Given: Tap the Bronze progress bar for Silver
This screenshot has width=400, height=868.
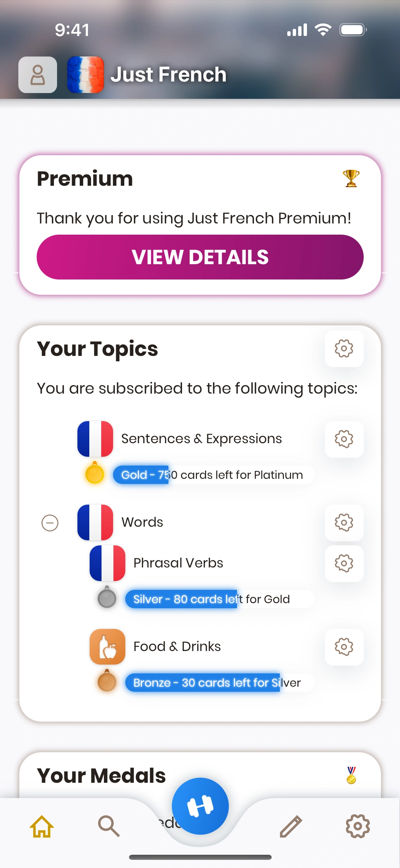Looking at the screenshot, I should point(219,683).
